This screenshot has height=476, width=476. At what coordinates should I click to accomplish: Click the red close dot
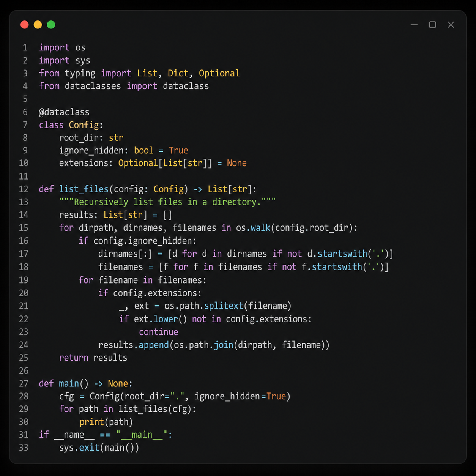point(25,25)
